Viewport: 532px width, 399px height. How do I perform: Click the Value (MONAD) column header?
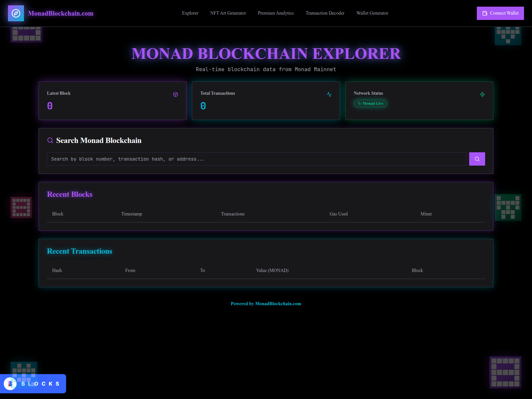coord(272,270)
